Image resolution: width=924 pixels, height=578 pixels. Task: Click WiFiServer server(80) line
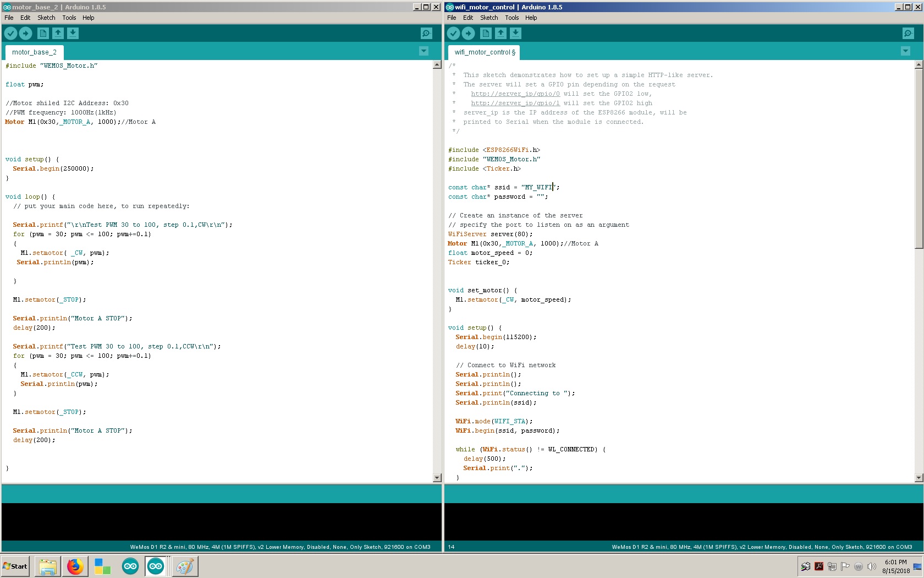click(x=491, y=234)
